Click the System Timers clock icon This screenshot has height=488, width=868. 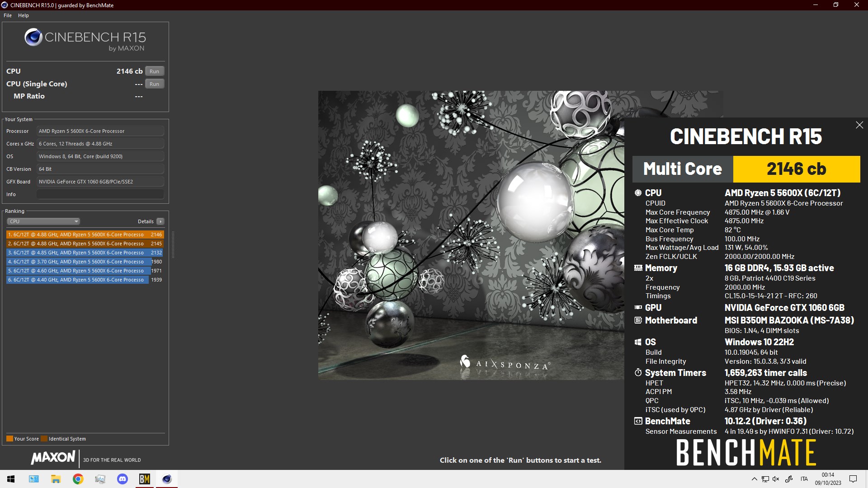point(638,373)
